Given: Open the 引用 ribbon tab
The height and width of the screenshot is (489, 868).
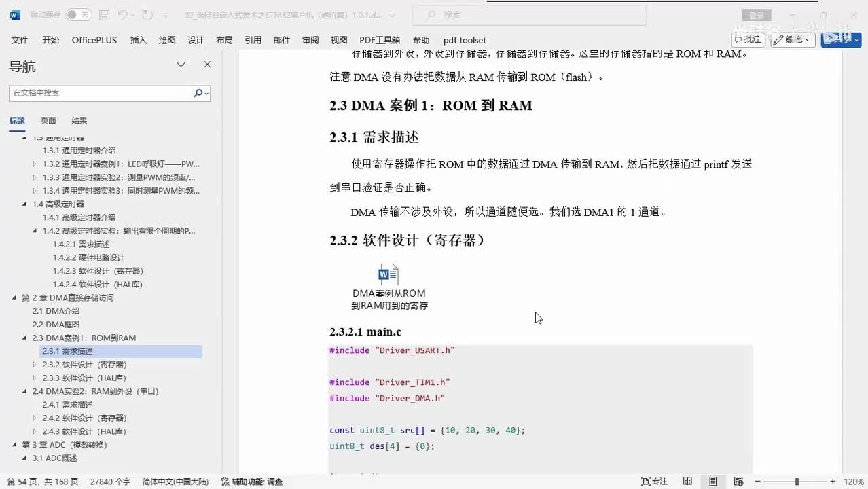Looking at the screenshot, I should 253,40.
